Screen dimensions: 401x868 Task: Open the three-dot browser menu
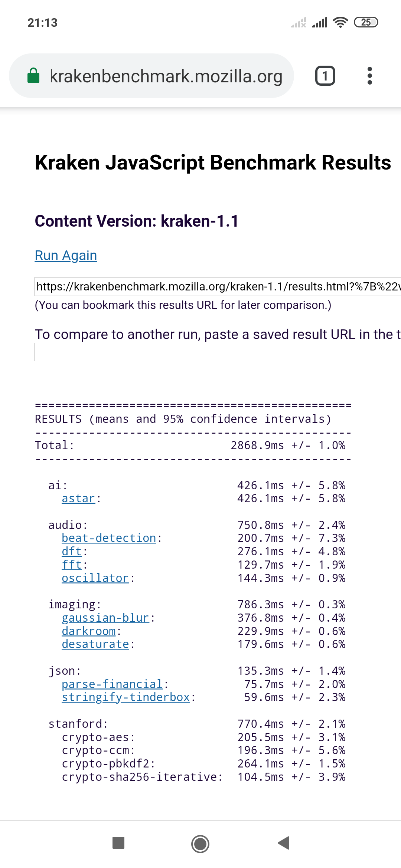pyautogui.click(x=369, y=76)
